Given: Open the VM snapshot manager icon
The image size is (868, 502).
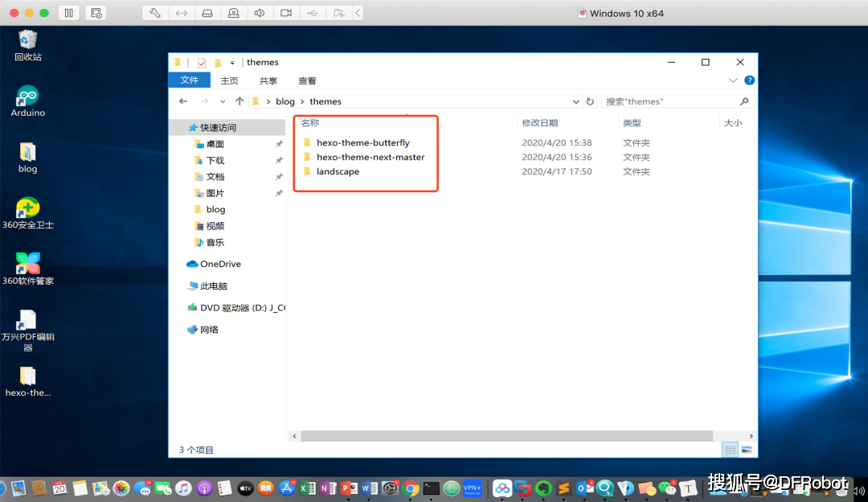Looking at the screenshot, I should [96, 13].
